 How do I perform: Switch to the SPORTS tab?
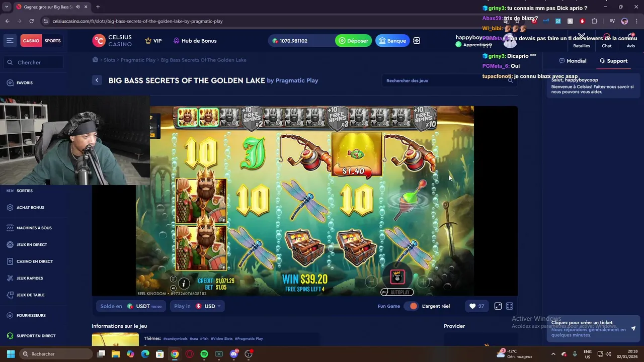tap(53, 41)
